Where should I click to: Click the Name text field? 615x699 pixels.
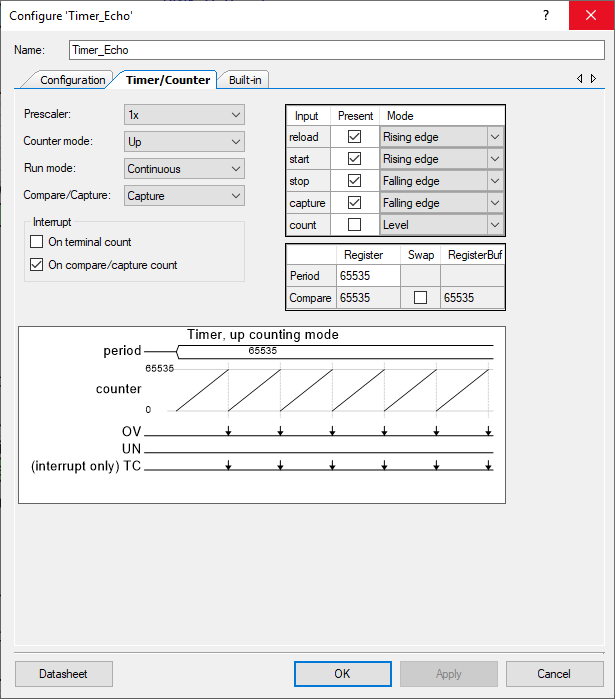click(x=336, y=50)
